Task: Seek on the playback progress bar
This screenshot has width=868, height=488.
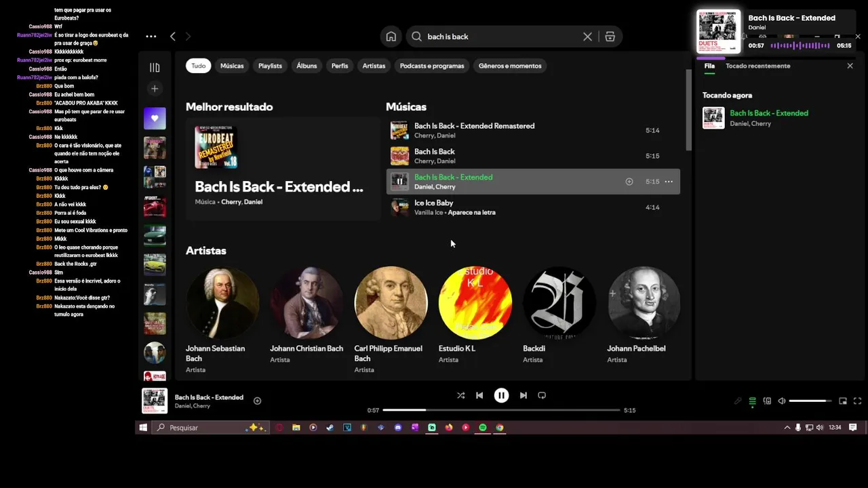Action: click(501, 410)
